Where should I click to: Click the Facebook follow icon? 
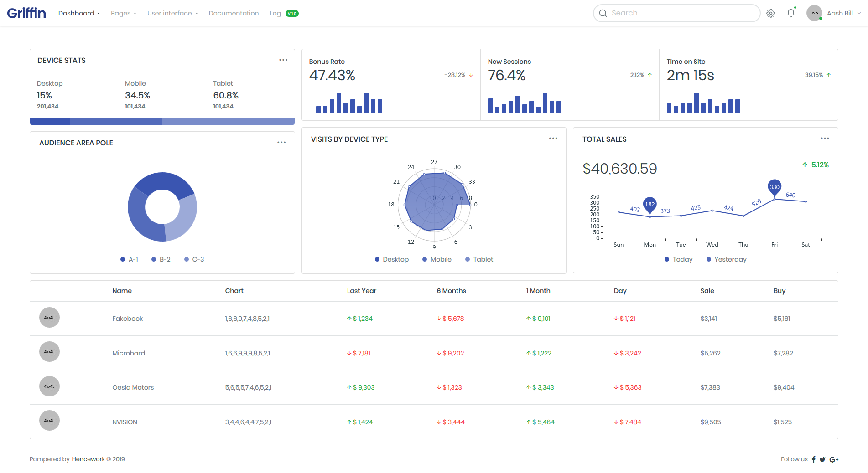coord(814,459)
